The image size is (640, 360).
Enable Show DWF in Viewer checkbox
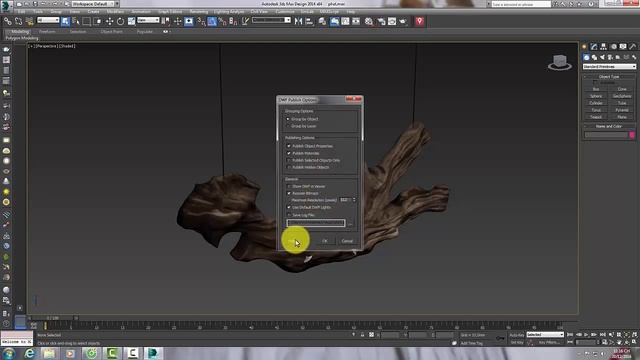[289, 186]
